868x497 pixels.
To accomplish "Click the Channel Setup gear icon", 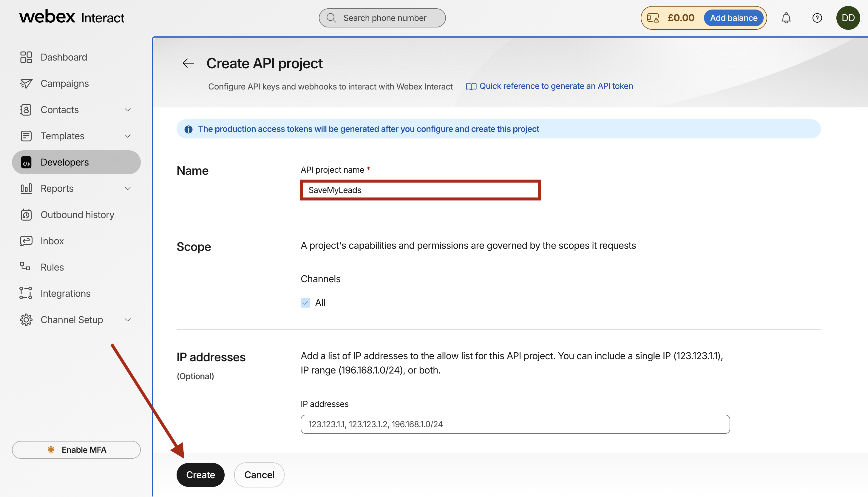I will [x=26, y=319].
